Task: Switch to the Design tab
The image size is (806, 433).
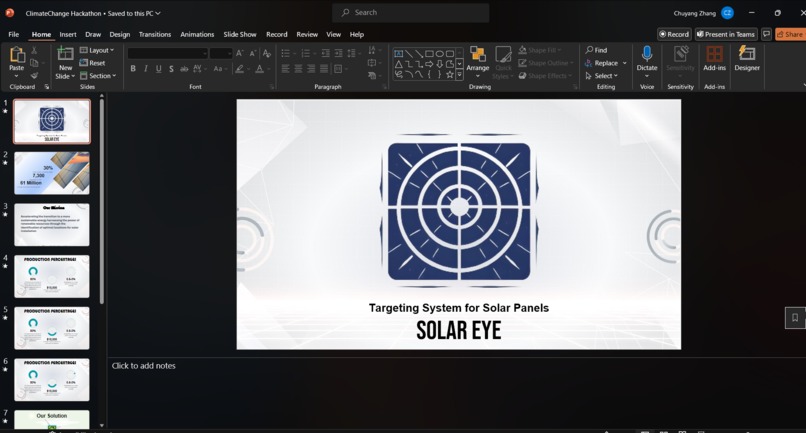Action: pyautogui.click(x=120, y=34)
